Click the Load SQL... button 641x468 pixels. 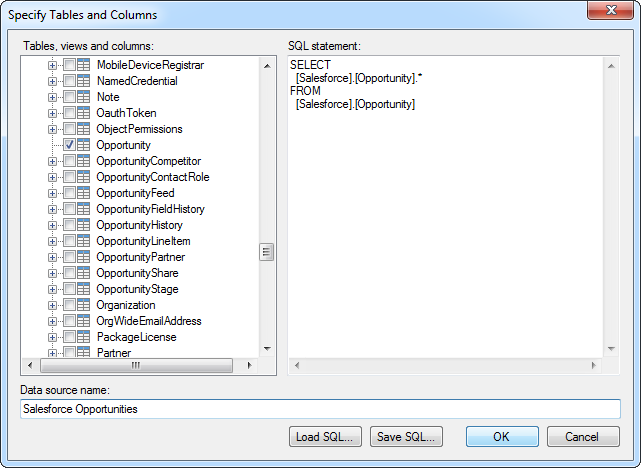324,437
